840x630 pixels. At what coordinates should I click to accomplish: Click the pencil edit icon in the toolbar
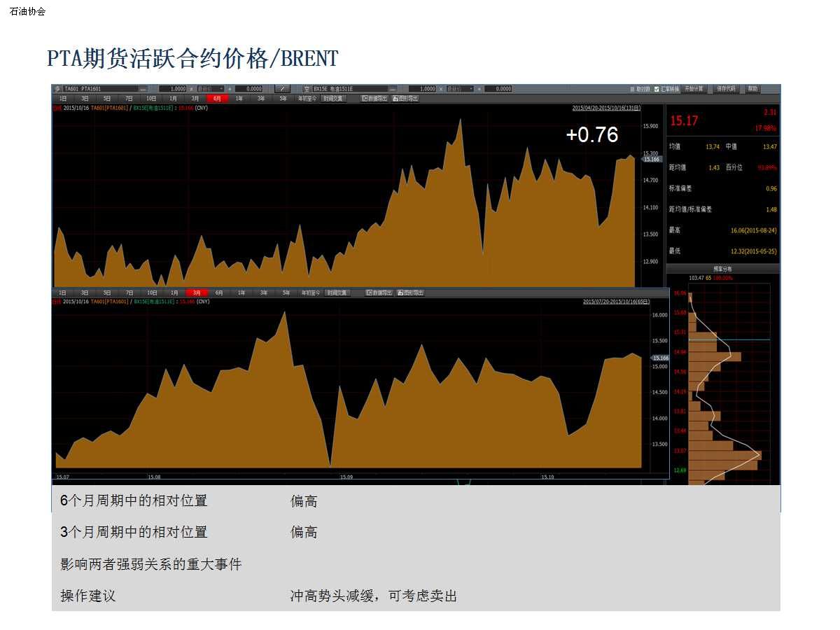click(x=282, y=89)
